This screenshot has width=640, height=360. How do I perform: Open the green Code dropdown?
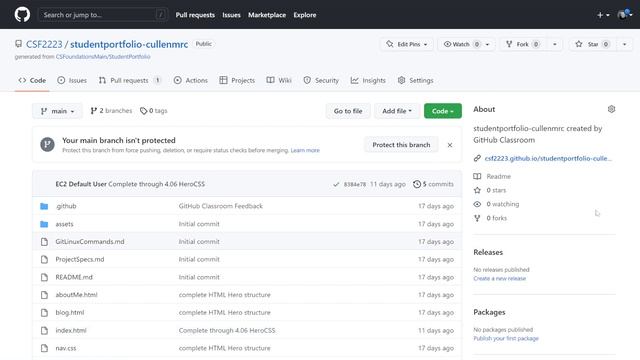443,111
